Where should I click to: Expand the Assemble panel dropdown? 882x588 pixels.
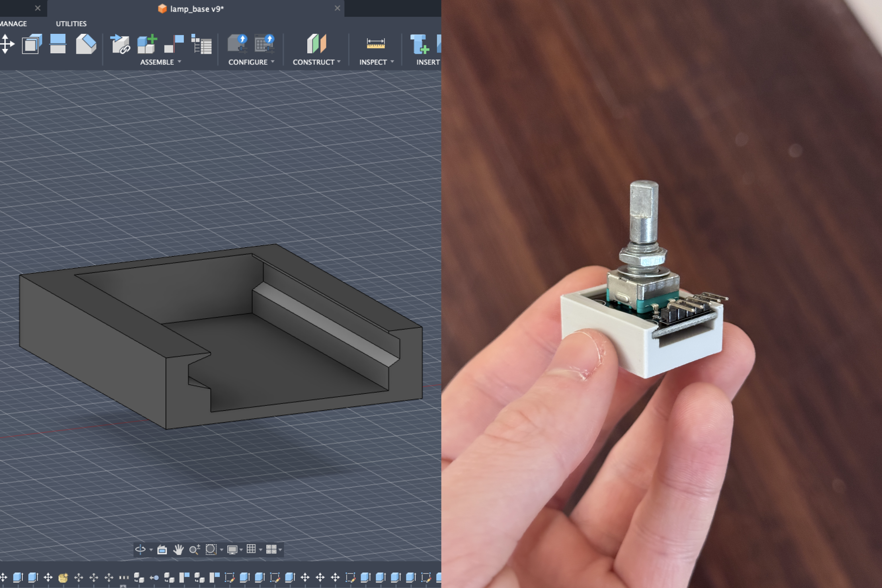(x=180, y=62)
